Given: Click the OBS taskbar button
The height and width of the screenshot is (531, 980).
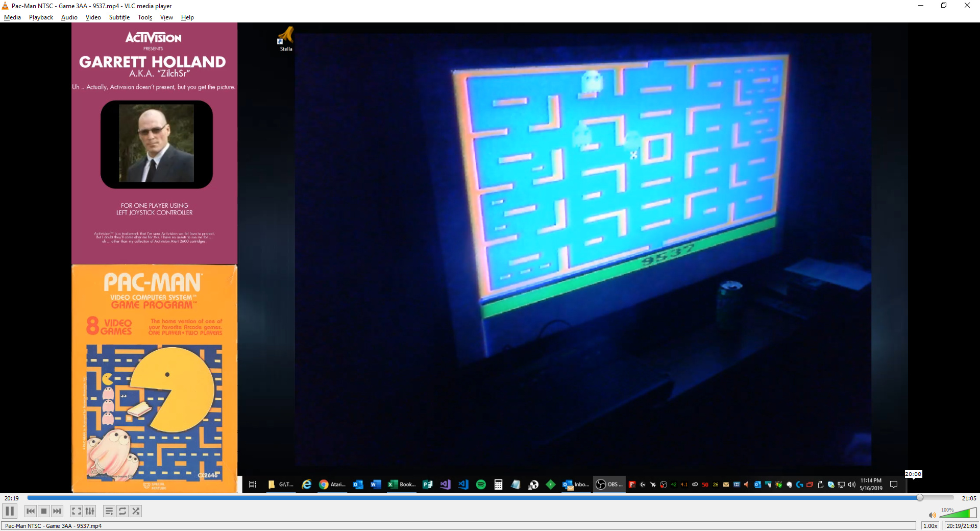Looking at the screenshot, I should pyautogui.click(x=609, y=485).
